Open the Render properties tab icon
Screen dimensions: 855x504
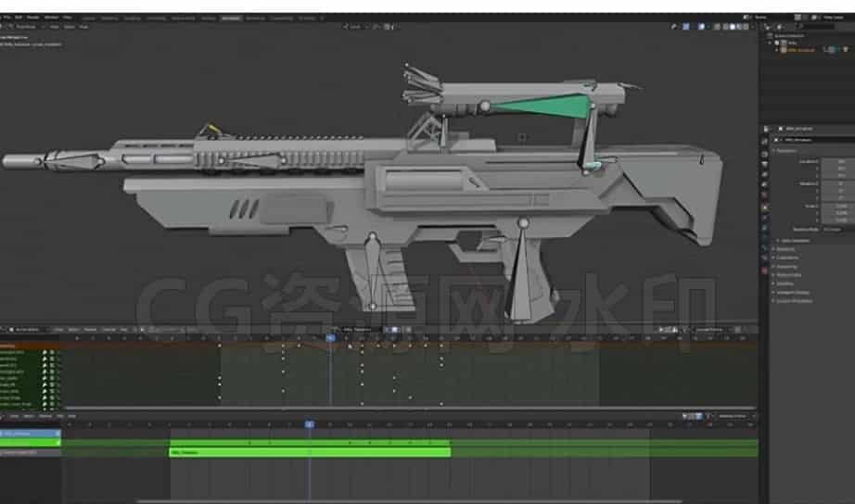764,154
